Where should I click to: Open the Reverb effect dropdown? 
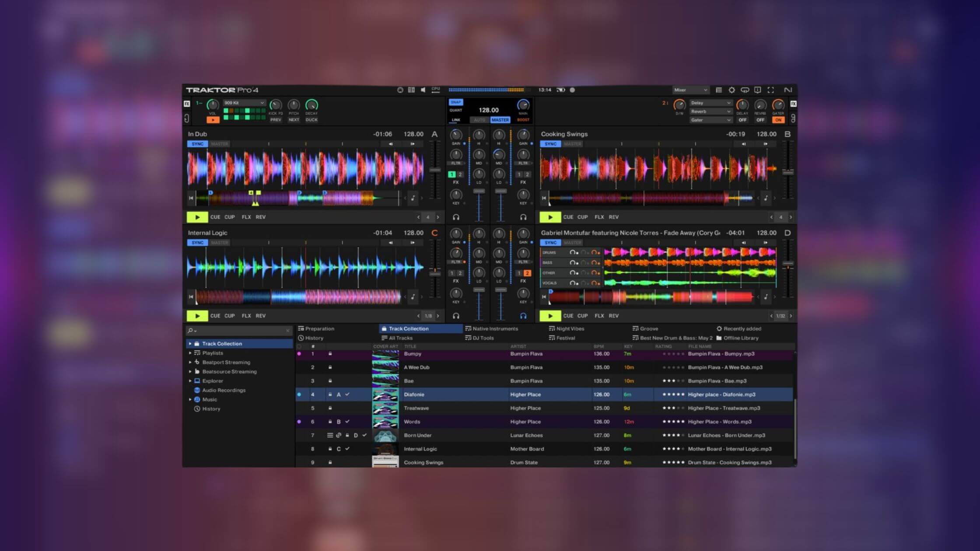710,112
